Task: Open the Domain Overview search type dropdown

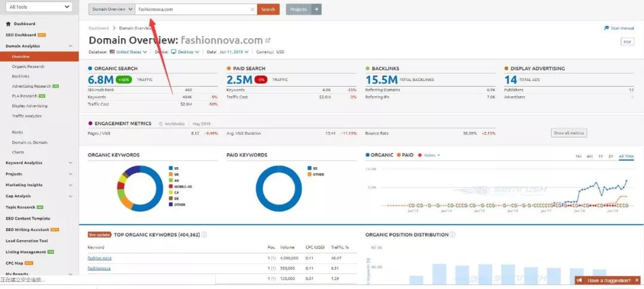Action: point(112,10)
